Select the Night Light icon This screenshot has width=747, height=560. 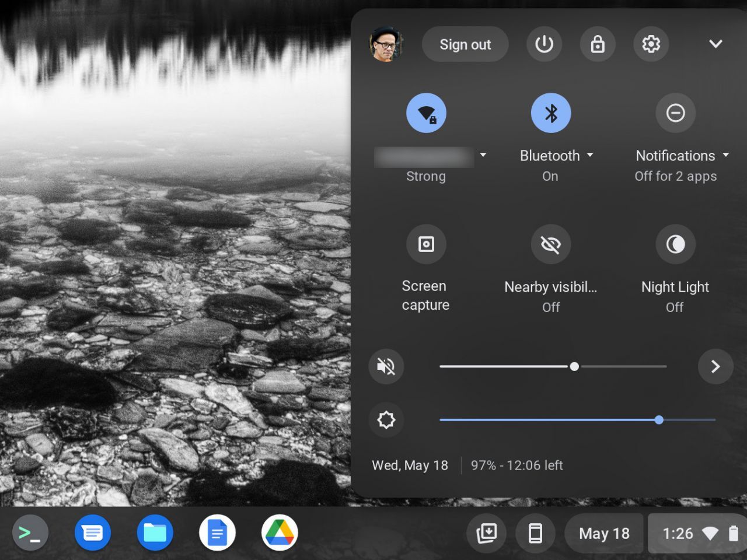(x=675, y=244)
